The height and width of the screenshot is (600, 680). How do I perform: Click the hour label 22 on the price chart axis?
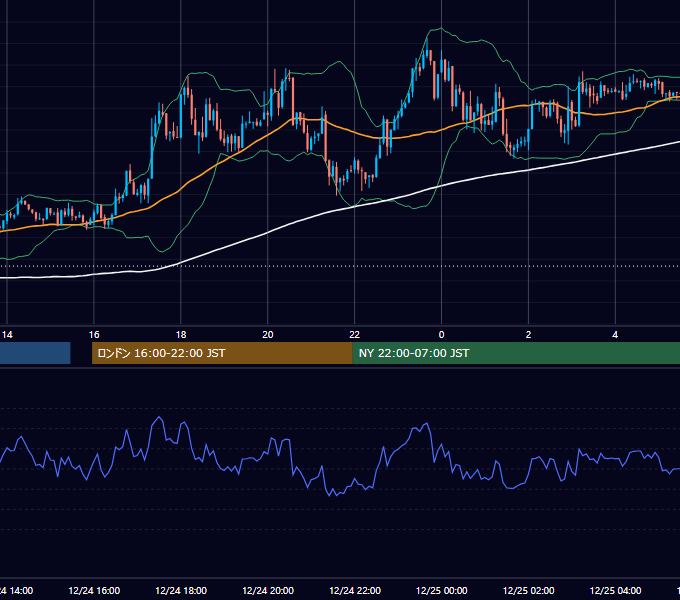(355, 335)
